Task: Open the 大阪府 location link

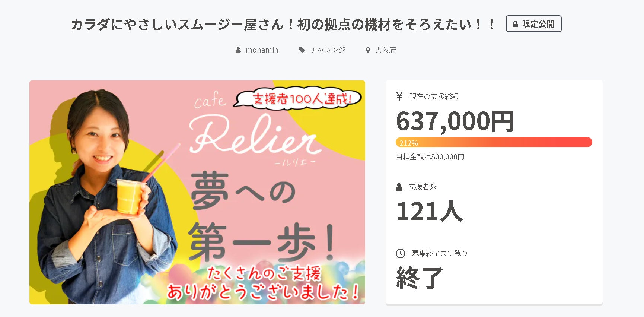Action: click(385, 50)
